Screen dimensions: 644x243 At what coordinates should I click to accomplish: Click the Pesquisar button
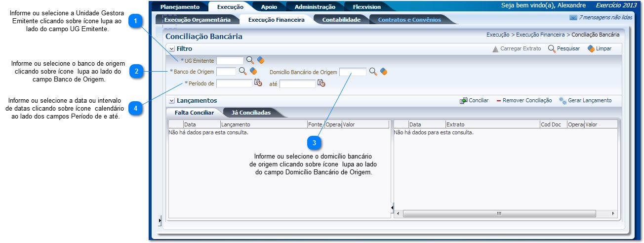[x=563, y=49]
